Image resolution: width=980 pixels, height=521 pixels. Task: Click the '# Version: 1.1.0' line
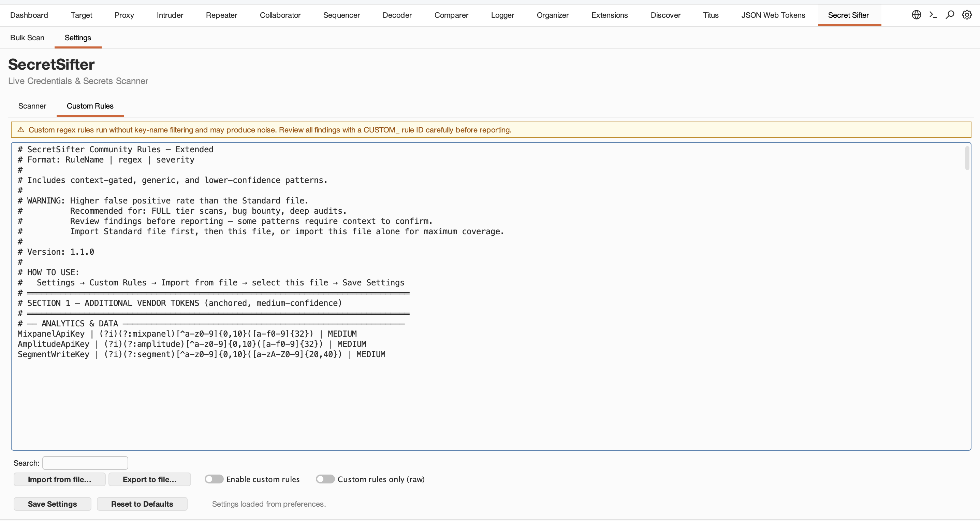(56, 252)
